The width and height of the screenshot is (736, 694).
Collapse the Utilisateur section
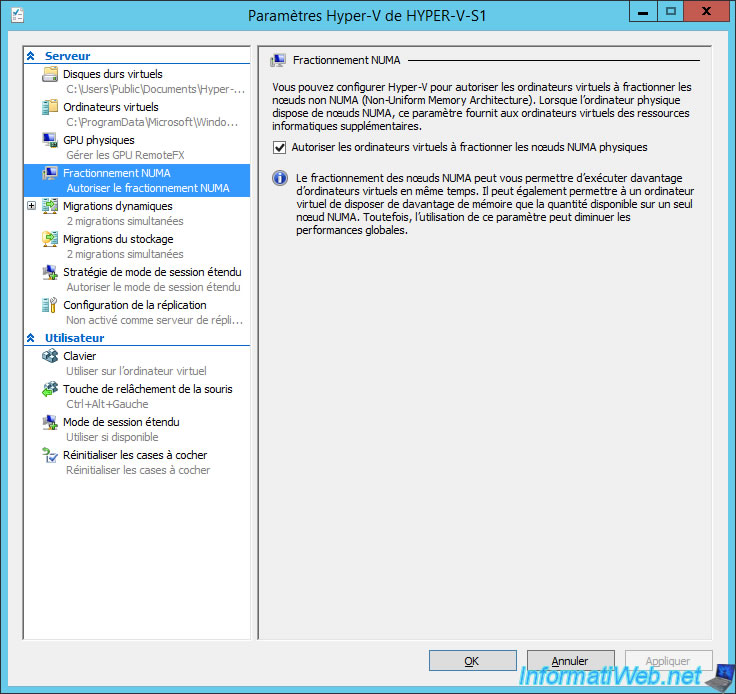coord(31,338)
